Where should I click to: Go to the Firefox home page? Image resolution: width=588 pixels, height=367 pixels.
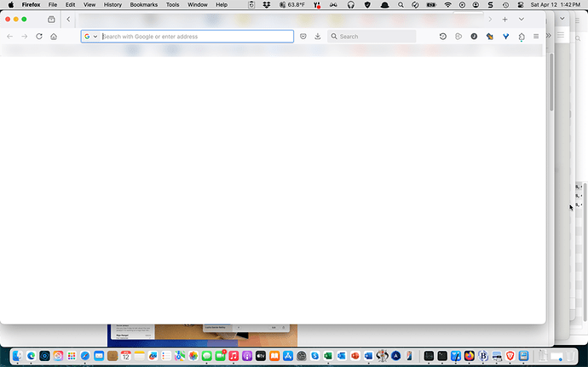point(54,37)
